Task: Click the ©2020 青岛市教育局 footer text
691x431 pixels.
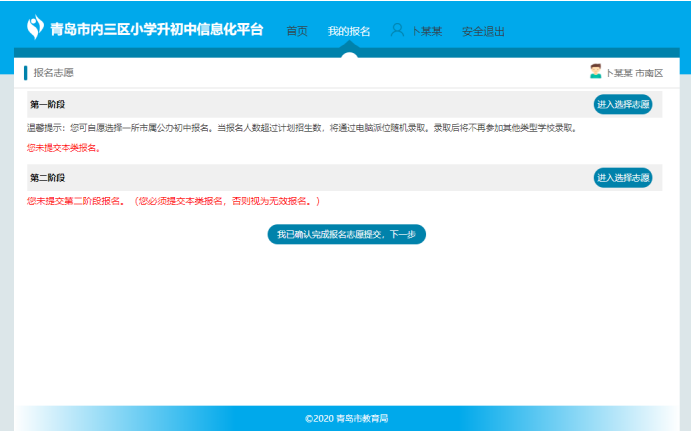Action: coord(346,418)
